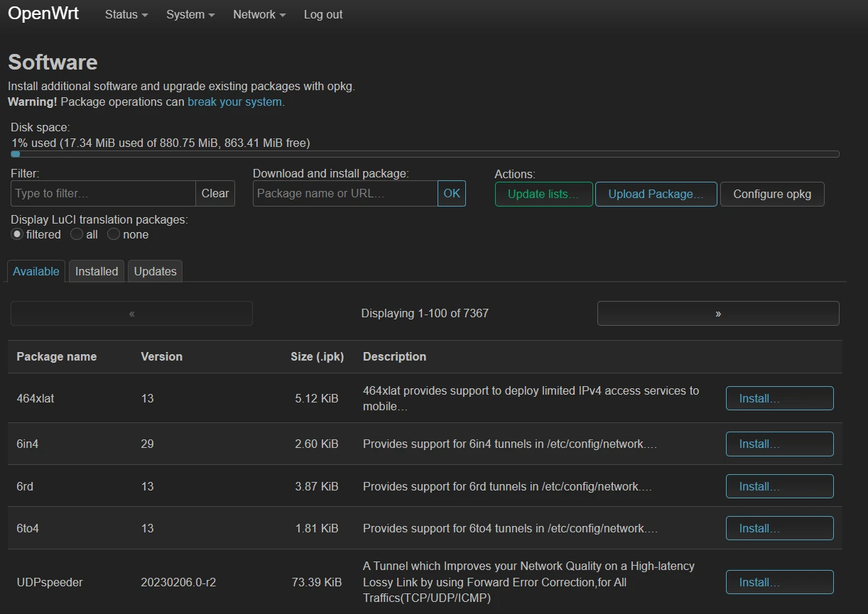The height and width of the screenshot is (614, 868).
Task: Click the Clear filter button
Action: 215,193
